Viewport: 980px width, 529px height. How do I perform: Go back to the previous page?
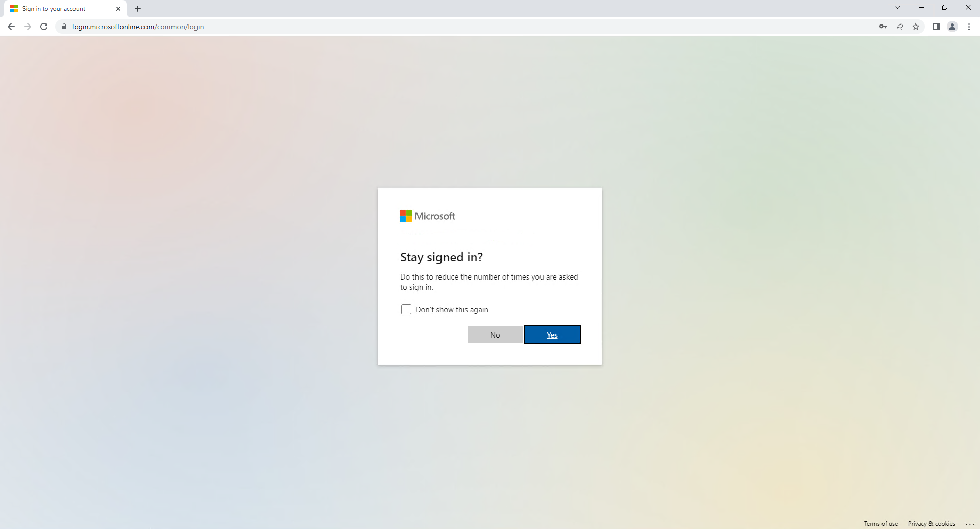click(x=11, y=27)
